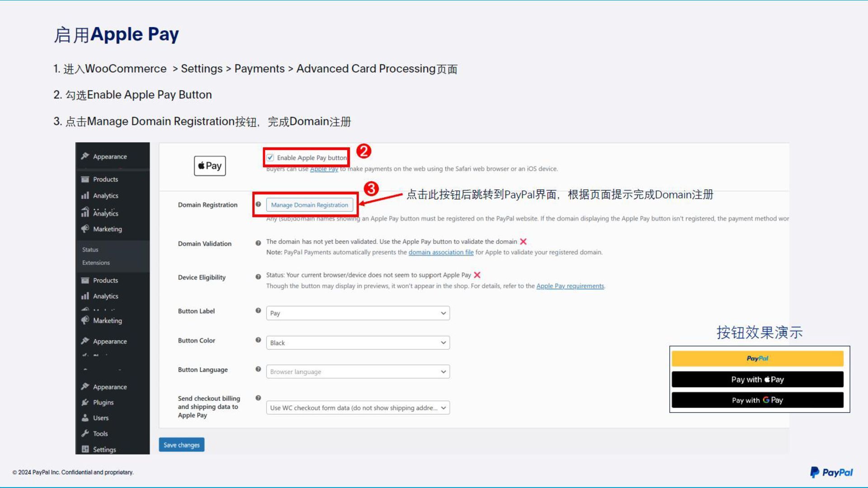This screenshot has height=488, width=868.
Task: Click the '按钮效果演示' heading
Action: [759, 333]
